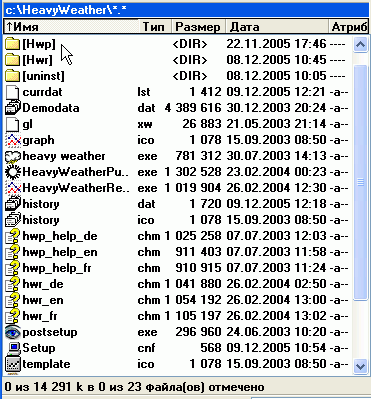The width and height of the screenshot is (371, 399).
Task: Select the gl file name
Action: click(27, 125)
